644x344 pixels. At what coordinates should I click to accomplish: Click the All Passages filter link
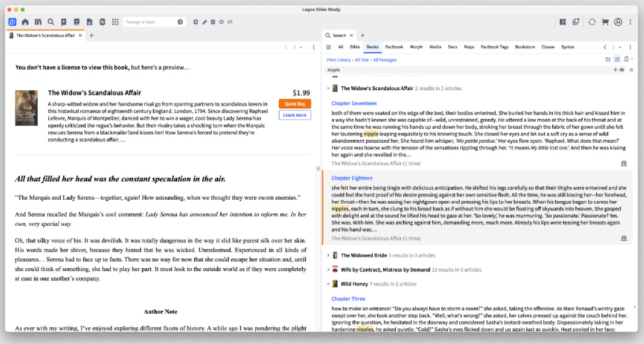click(x=385, y=60)
